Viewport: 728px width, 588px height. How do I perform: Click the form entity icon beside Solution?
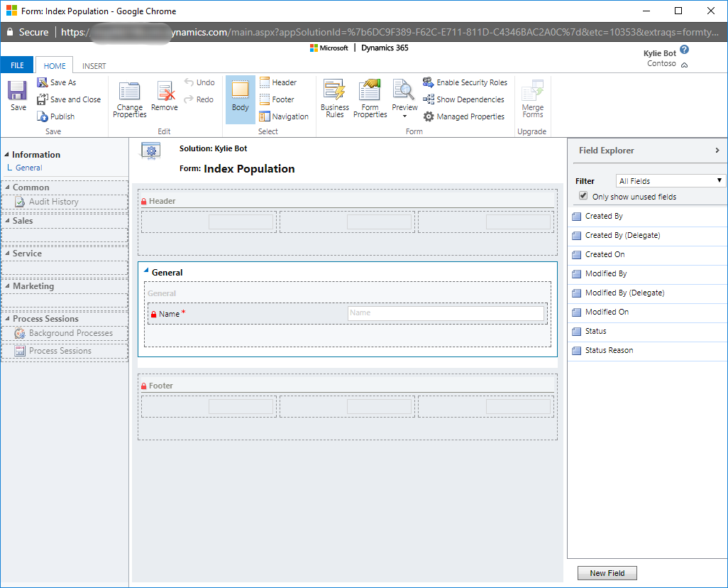151,151
